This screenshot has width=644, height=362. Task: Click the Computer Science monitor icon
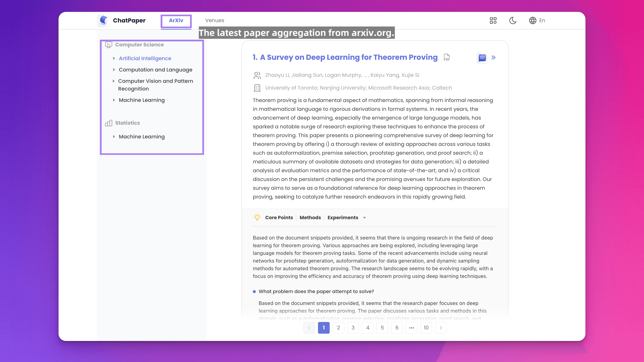coord(108,45)
